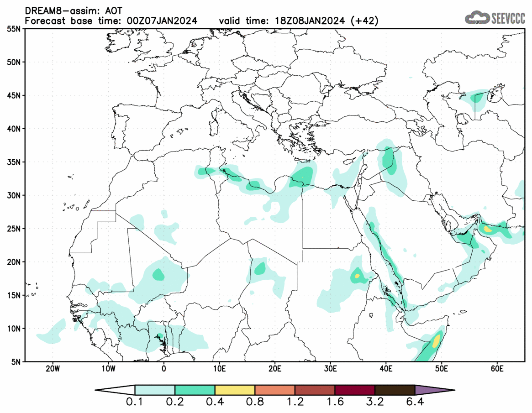Click the brick-red 1.2–1.6 colorbar swatch
The width and height of the screenshot is (532, 413).
[315, 390]
